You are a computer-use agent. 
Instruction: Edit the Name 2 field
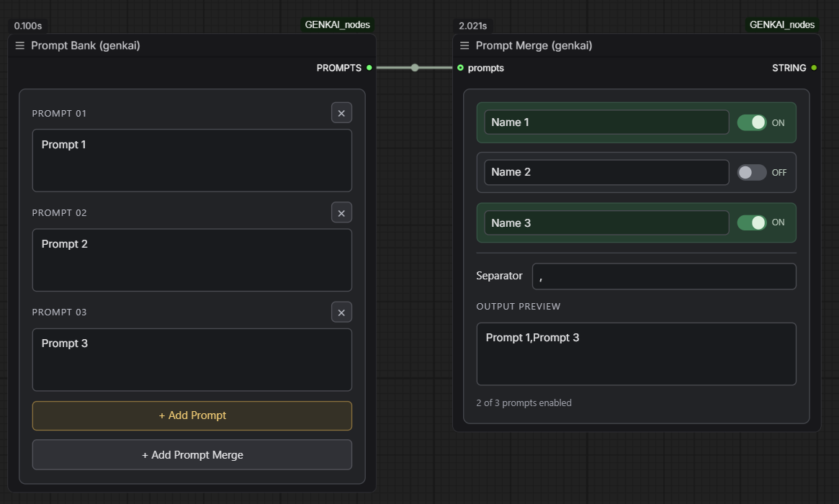tap(607, 172)
